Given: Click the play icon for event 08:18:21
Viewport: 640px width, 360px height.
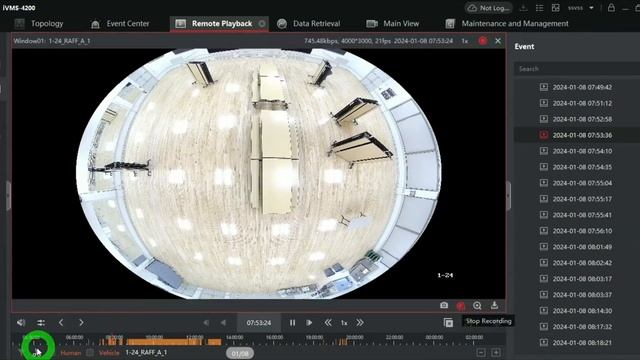Looking at the screenshot, I should point(544,342).
